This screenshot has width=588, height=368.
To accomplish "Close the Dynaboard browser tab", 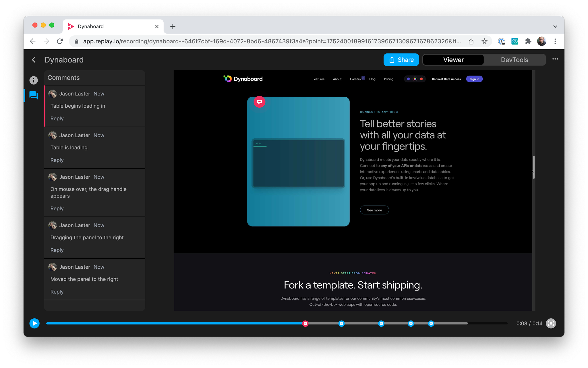I will pos(157,26).
